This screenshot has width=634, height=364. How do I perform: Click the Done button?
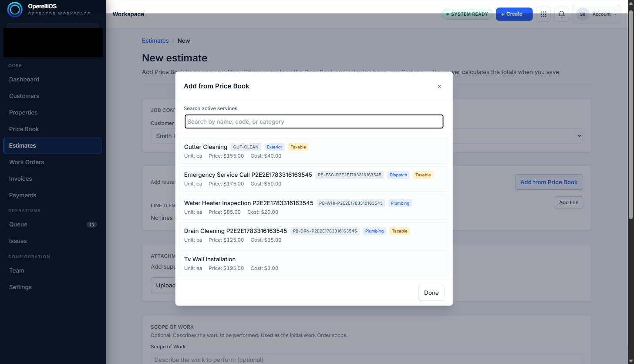(431, 293)
